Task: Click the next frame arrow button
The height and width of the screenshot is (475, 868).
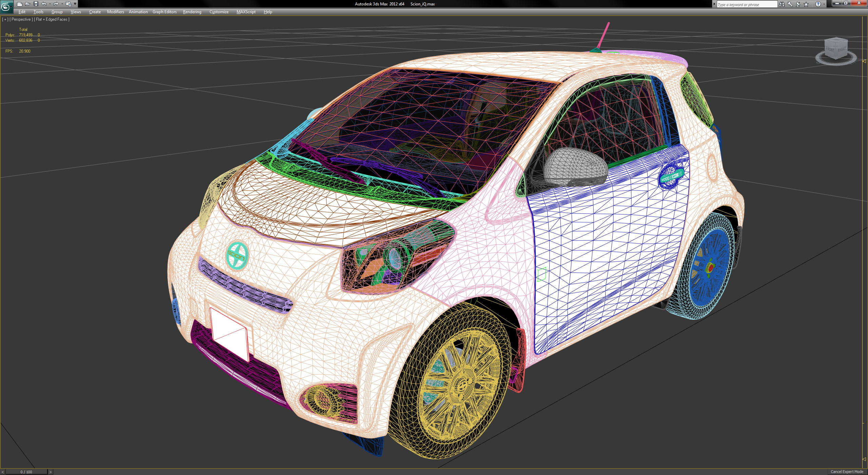Action: [x=51, y=472]
